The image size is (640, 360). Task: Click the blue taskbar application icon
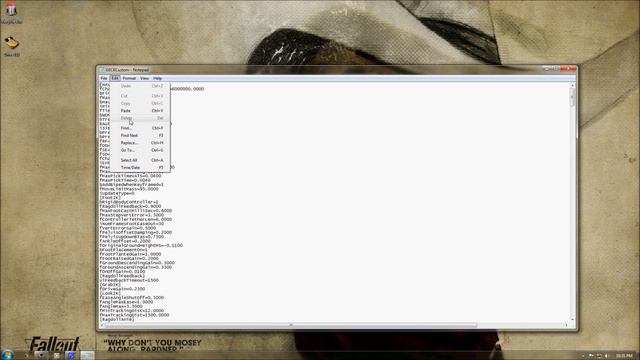(71, 356)
